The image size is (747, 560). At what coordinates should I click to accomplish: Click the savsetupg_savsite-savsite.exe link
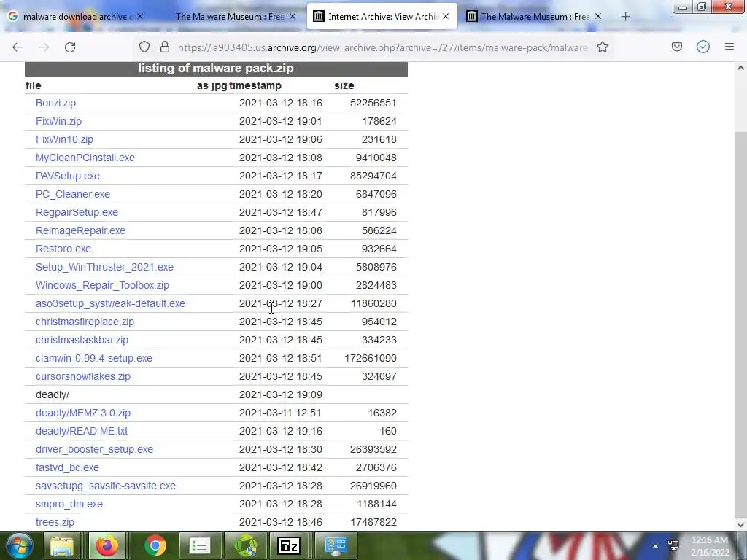[x=106, y=486]
